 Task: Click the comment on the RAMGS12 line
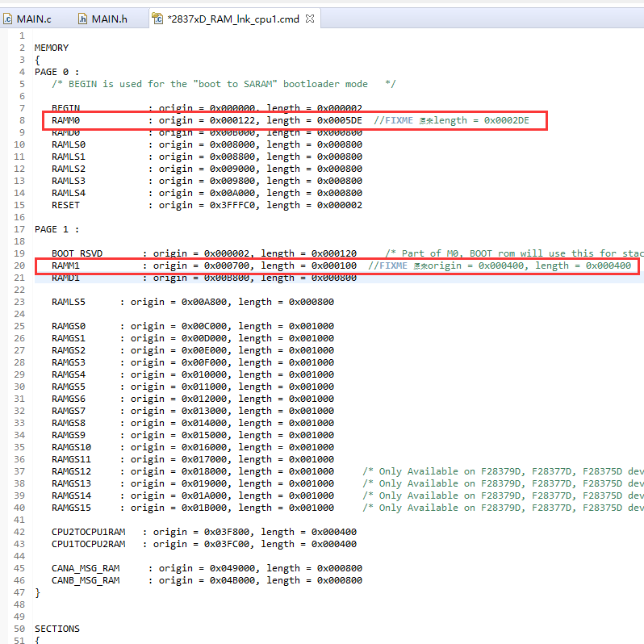503,471
